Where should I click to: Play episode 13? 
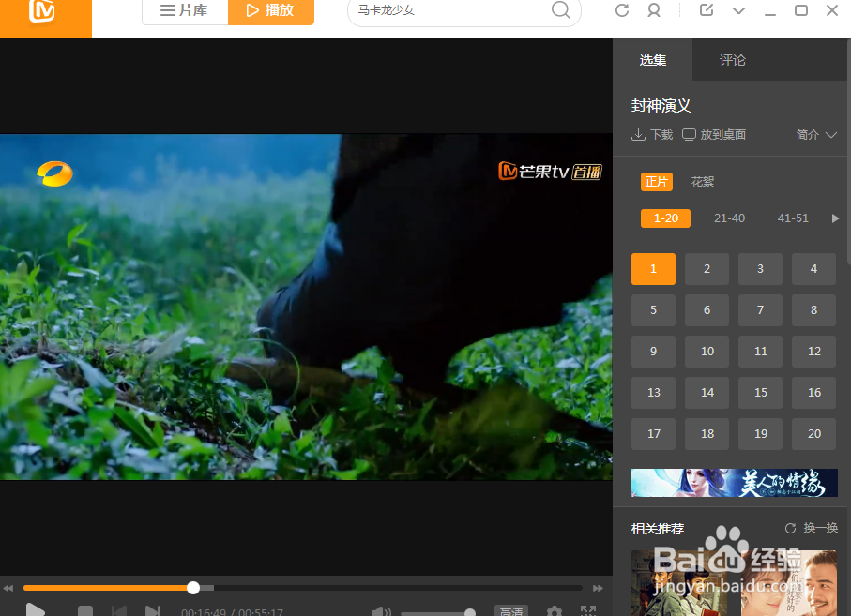click(653, 393)
